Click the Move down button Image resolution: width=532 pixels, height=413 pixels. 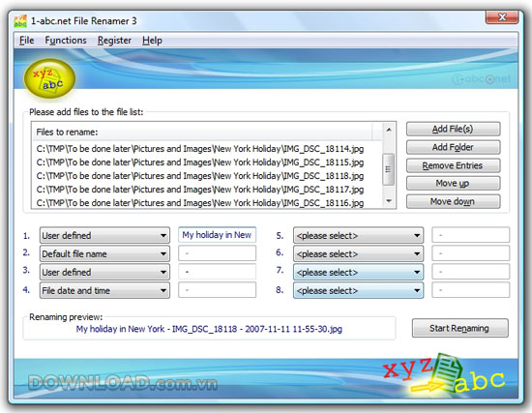coord(453,201)
